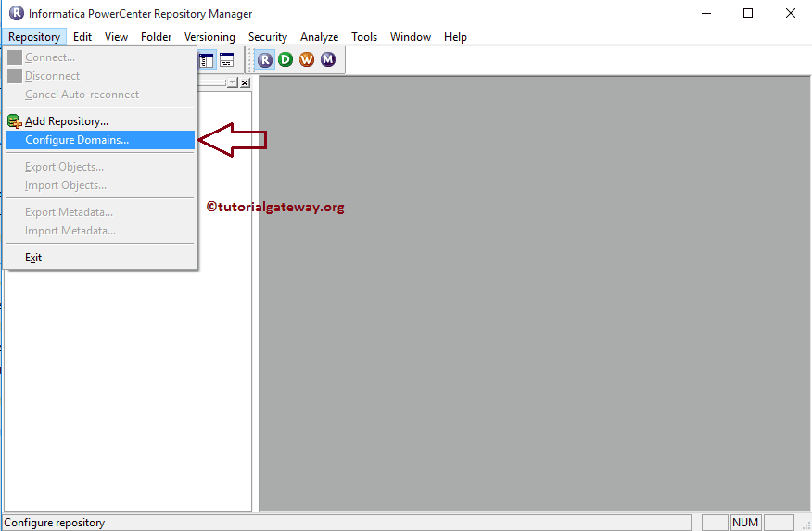Viewport: 812px width, 531px height.
Task: Choose Export Objects... menu entry
Action: point(100,167)
